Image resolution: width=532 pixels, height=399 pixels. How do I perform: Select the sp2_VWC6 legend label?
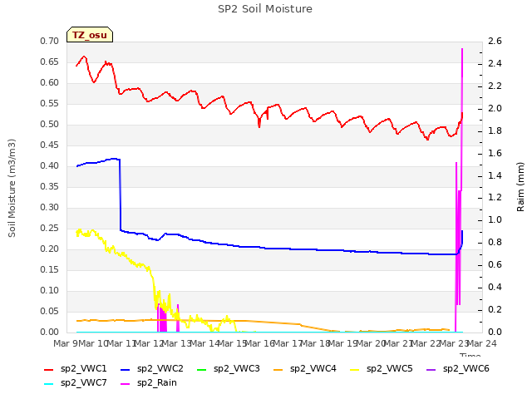(465, 369)
